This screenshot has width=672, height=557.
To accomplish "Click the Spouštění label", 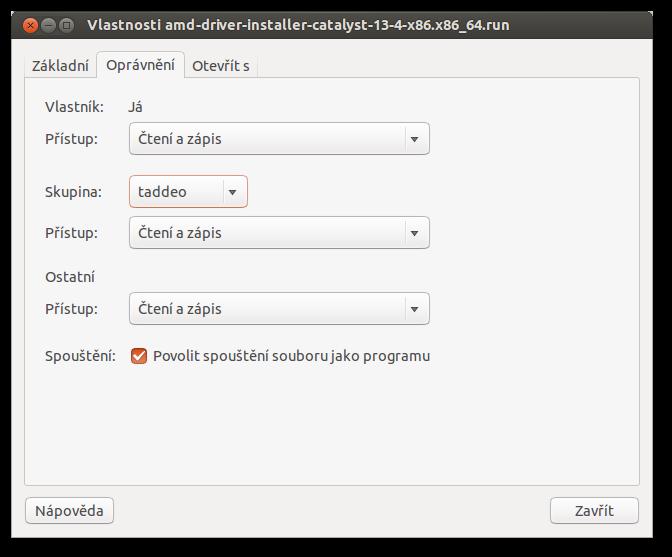I will point(81,356).
